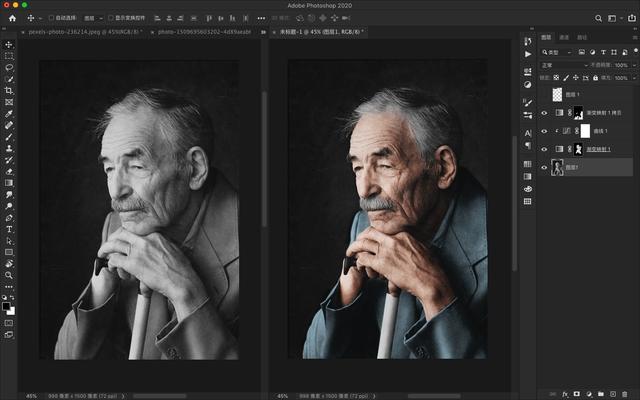Hide the underlined Gradient Map 1 layer
640x400 pixels.
pyautogui.click(x=544, y=149)
